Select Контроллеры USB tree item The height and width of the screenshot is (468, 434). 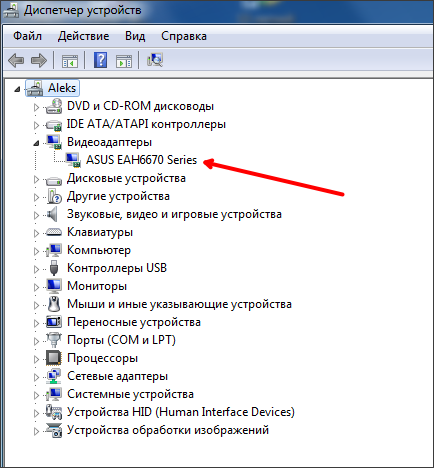[x=117, y=268]
